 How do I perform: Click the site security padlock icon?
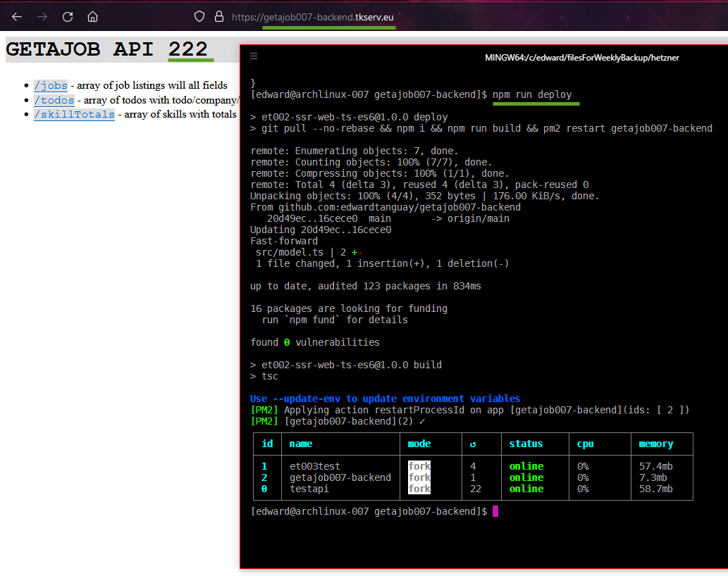(218, 16)
